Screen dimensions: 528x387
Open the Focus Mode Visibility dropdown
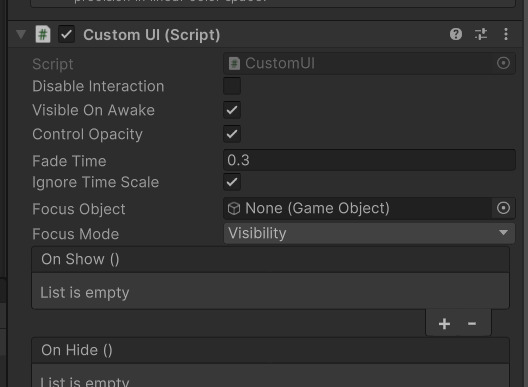click(x=369, y=233)
